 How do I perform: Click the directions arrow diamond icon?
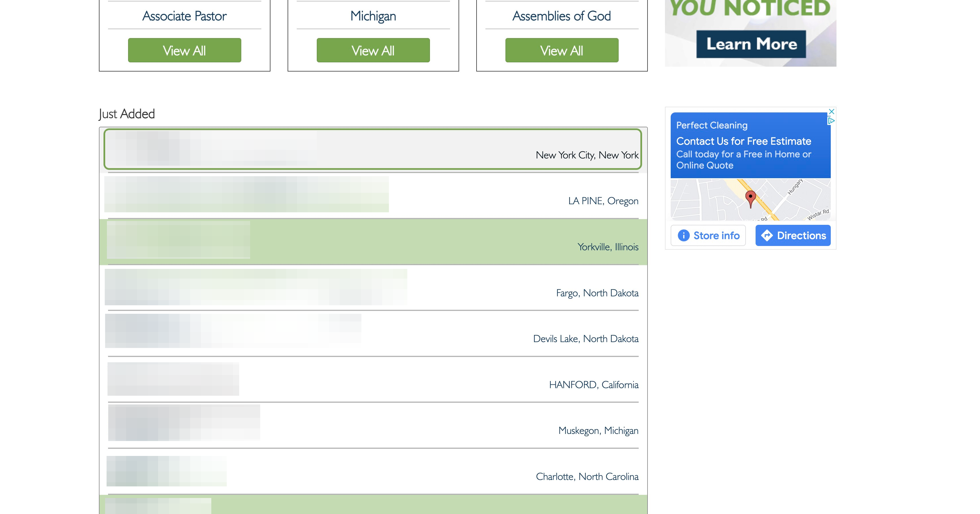click(x=767, y=235)
